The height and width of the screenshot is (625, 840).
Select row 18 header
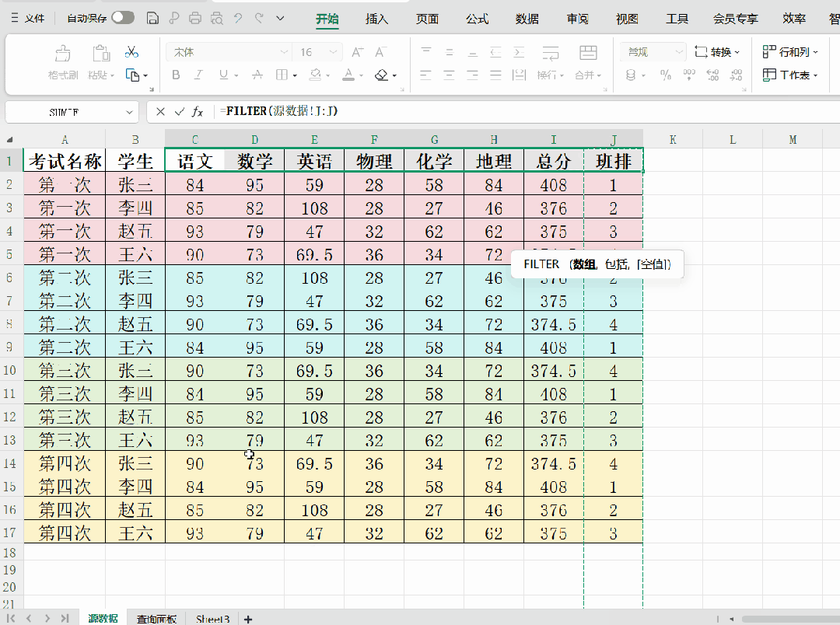pos(9,552)
